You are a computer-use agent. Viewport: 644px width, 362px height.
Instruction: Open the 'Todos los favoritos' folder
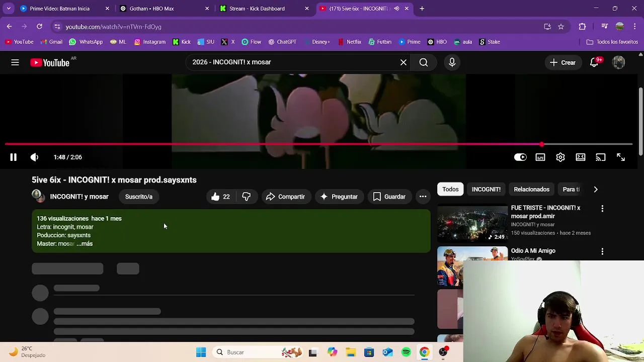coord(612,42)
